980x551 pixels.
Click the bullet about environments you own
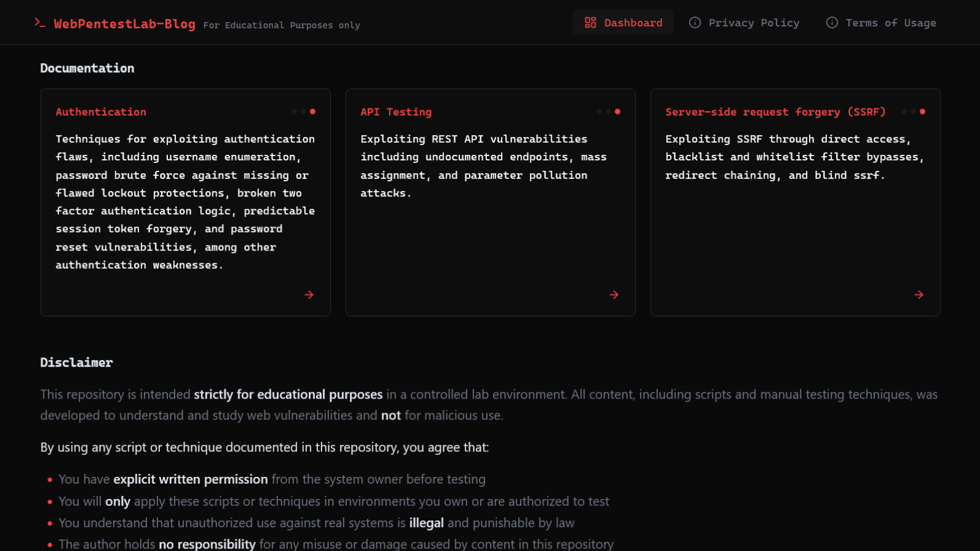[x=334, y=501]
